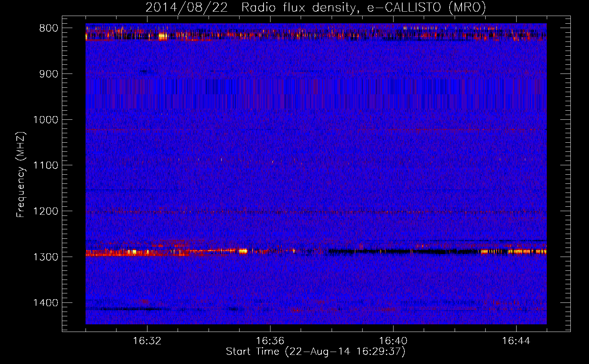Click the 1300 frequency tick label
The image size is (589, 364).
point(46,257)
